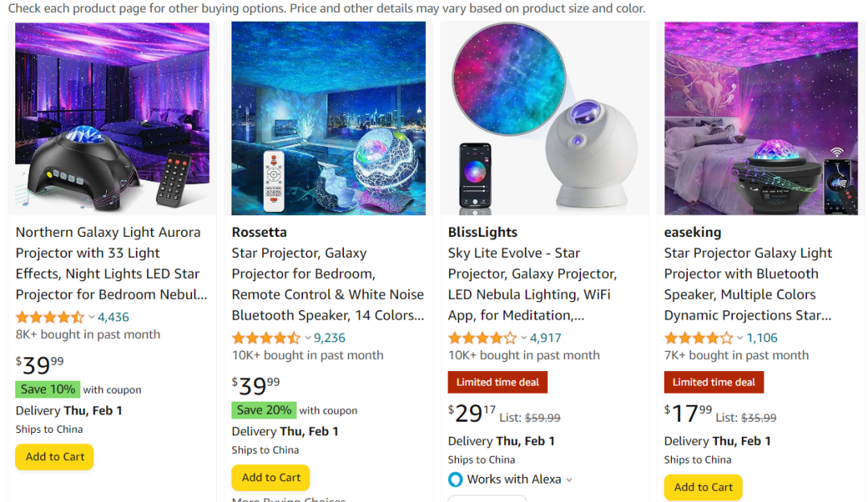Expand rating breakdown arrow beside 4,436
868x502 pixels.
point(92,317)
